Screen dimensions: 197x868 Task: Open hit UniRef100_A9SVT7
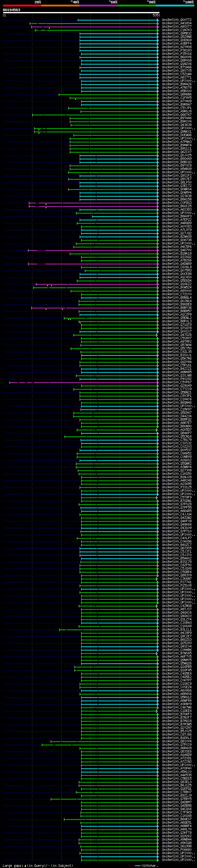coord(177,26)
